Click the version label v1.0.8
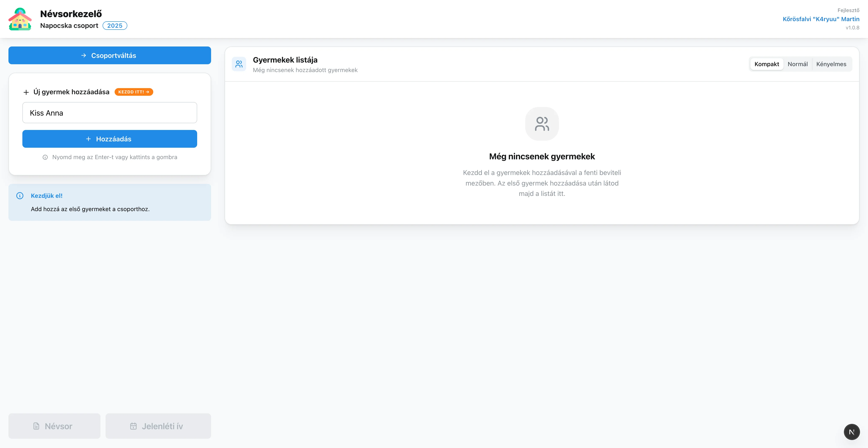This screenshot has width=868, height=448. point(852,28)
